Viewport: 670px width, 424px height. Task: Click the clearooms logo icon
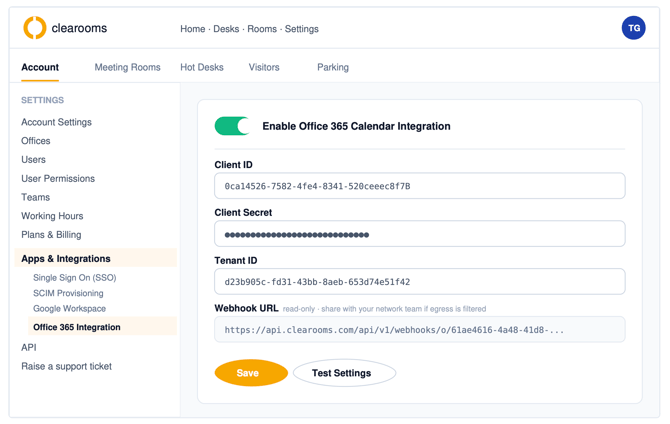point(35,28)
